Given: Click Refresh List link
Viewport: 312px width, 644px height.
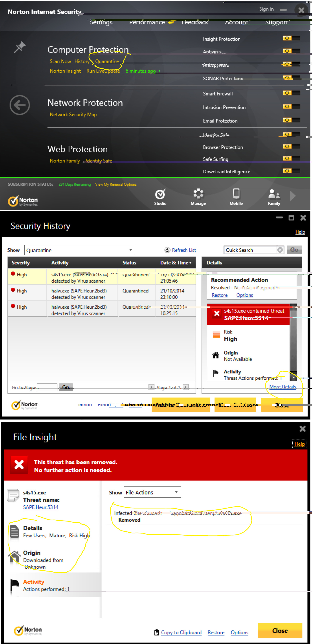Looking at the screenshot, I should click(184, 250).
